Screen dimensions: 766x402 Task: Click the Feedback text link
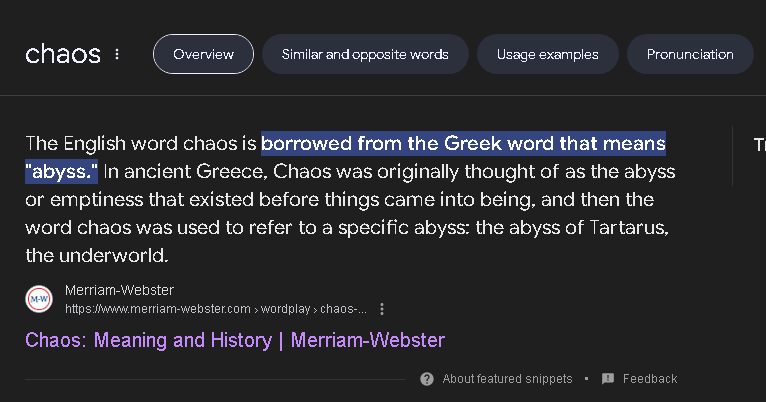[650, 379]
